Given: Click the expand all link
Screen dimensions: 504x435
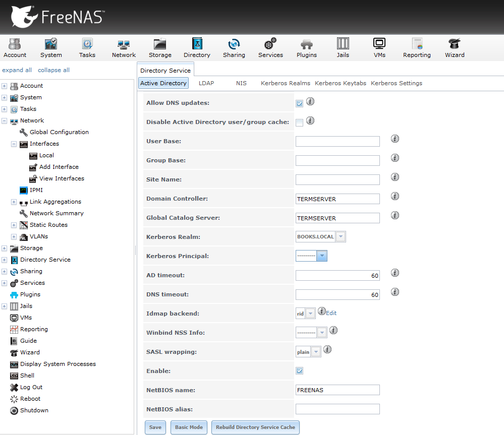Looking at the screenshot, I should click(17, 70).
